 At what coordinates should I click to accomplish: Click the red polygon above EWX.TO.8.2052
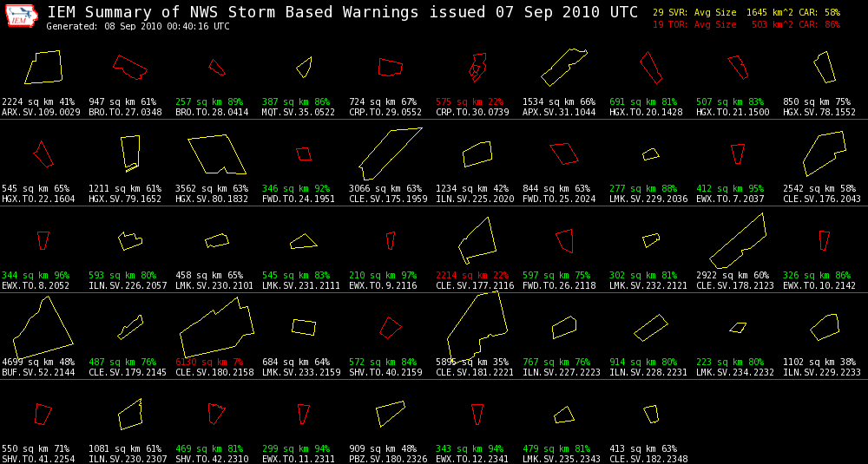43,240
